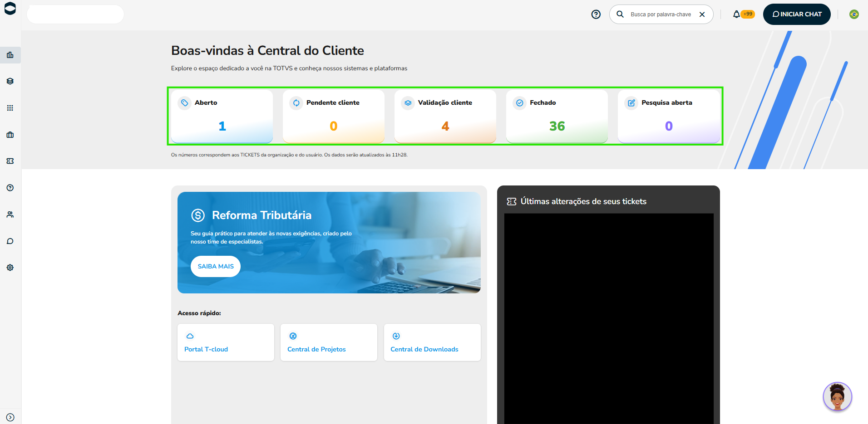Open the settings gear in sidebar

(10, 268)
